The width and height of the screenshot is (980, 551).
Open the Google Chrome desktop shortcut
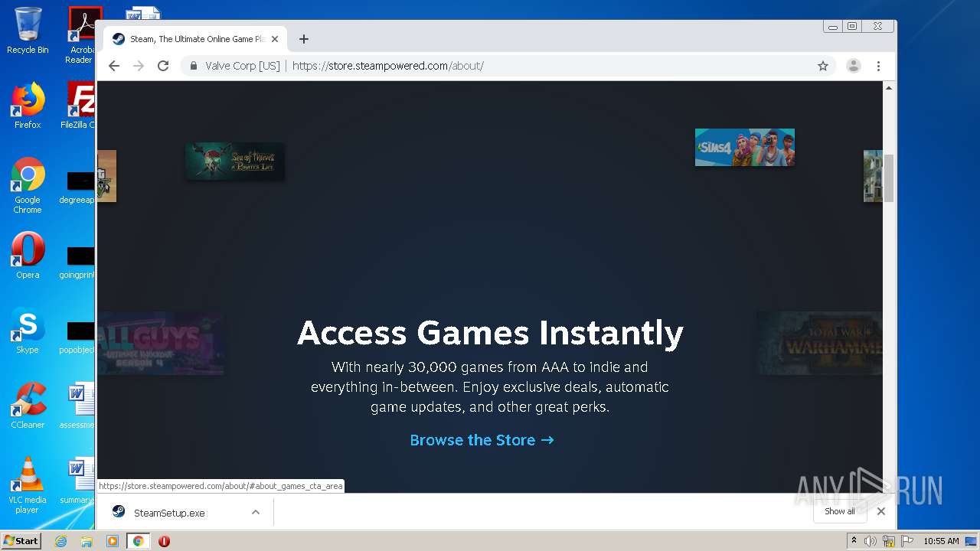point(28,185)
